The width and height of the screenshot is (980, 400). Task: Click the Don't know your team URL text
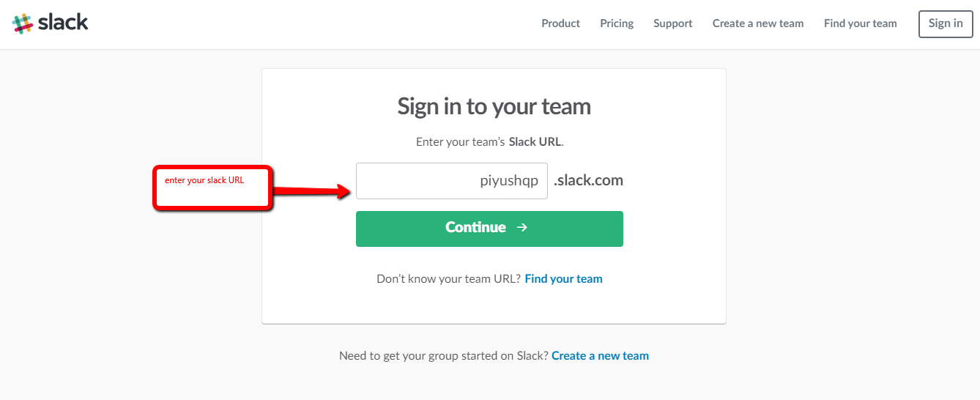448,279
